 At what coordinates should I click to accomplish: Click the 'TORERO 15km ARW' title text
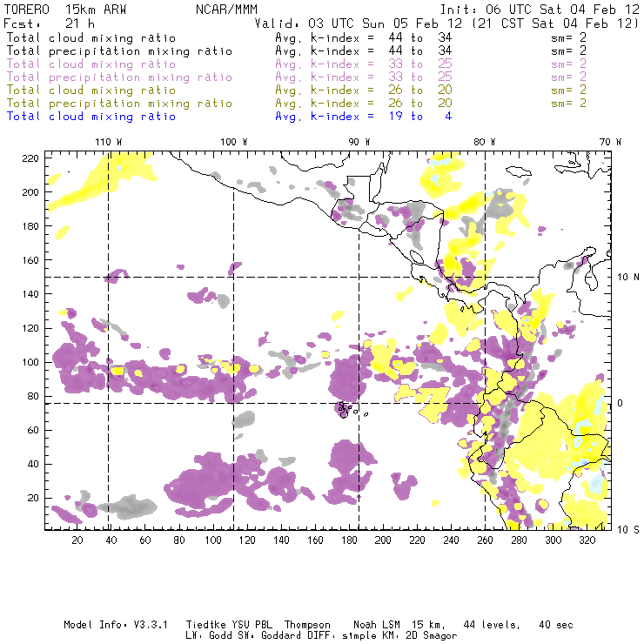tap(65, 10)
